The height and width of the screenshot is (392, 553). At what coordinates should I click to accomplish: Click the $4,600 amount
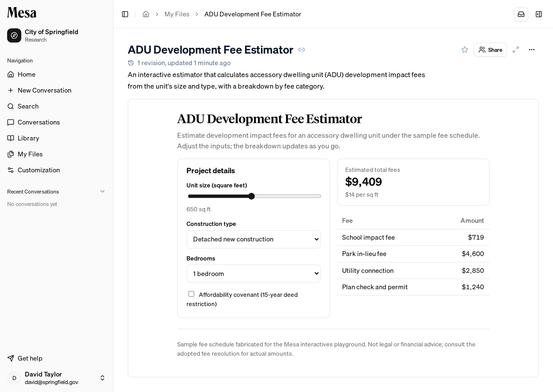point(473,254)
